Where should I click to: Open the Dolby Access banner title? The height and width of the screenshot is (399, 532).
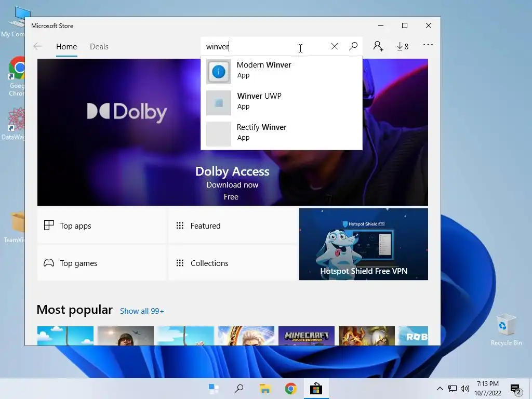232,171
